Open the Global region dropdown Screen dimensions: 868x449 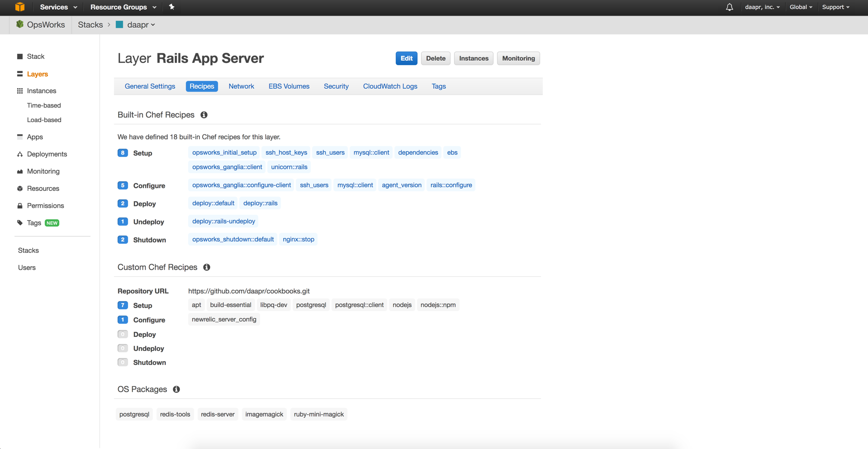coord(801,7)
